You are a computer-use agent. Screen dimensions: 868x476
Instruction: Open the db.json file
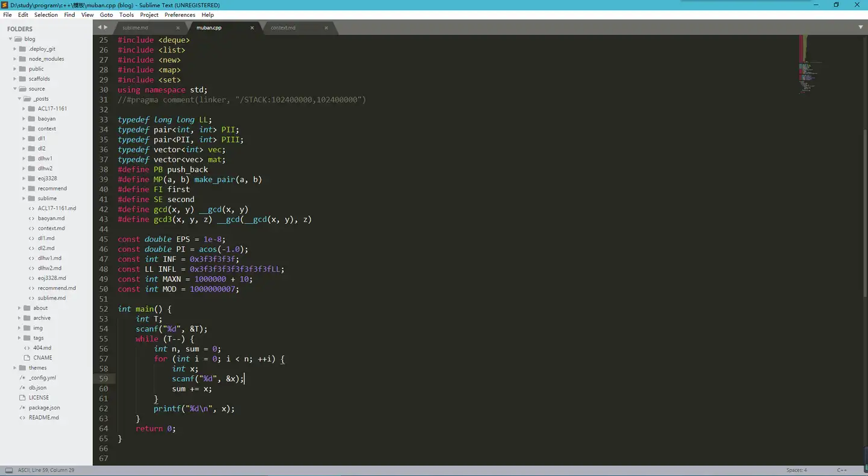click(37, 388)
